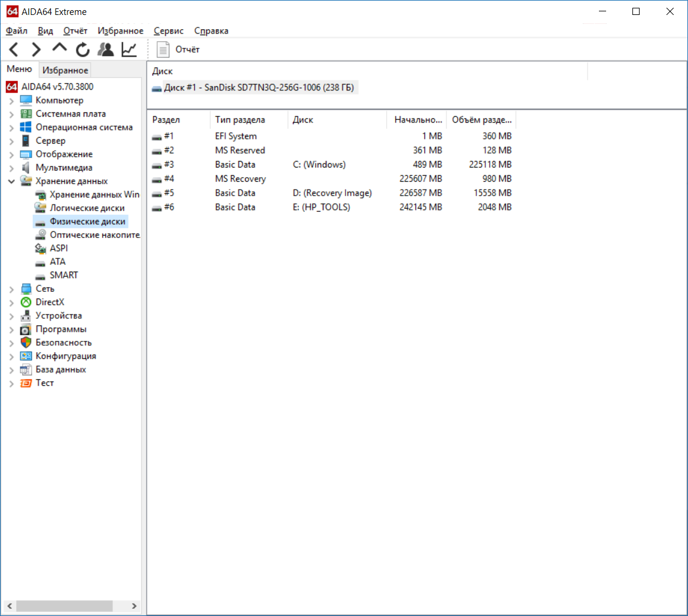This screenshot has height=616, width=688.
Task: Expand the Мультимедиа tree node
Action: point(11,167)
